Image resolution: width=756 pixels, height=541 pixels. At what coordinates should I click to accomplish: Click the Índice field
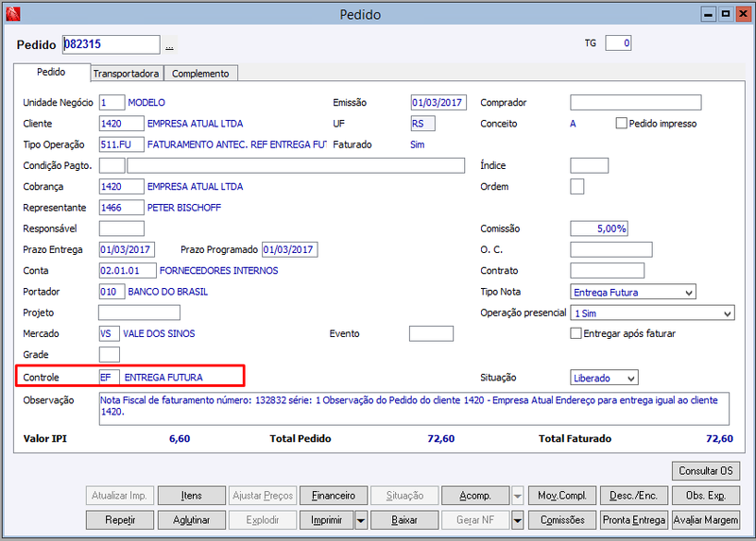[589, 166]
